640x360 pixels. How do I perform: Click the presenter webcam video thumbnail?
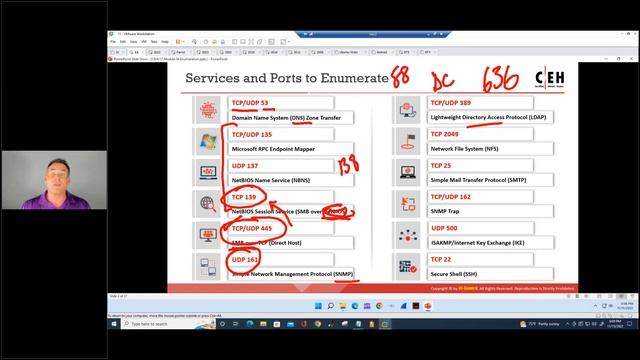tap(54, 180)
